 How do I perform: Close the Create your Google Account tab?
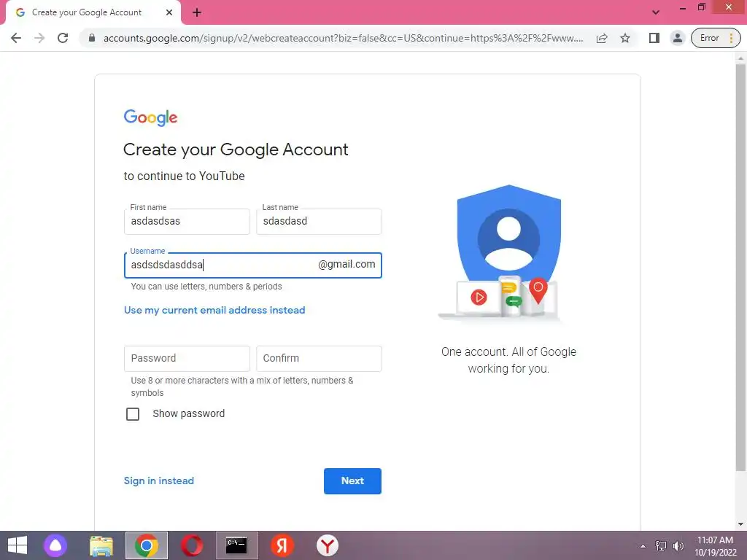[169, 12]
